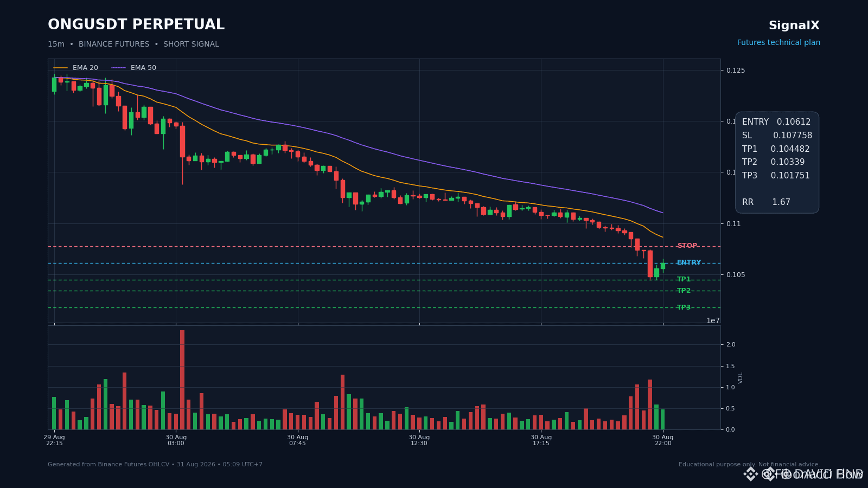The height and width of the screenshot is (488, 868).
Task: Click the TP3 0.101751 row in info box
Action: pyautogui.click(x=776, y=176)
